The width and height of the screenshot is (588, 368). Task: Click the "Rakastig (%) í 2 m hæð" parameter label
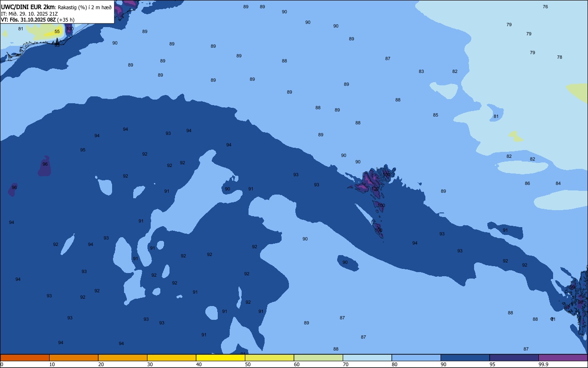pos(85,7)
